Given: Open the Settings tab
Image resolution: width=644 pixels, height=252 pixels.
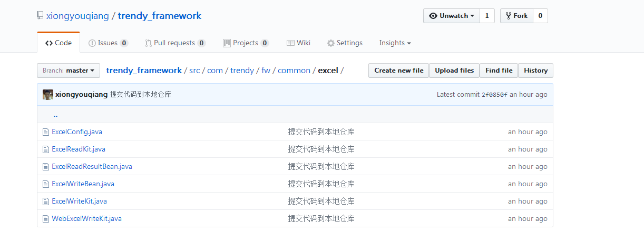Looking at the screenshot, I should [345, 43].
